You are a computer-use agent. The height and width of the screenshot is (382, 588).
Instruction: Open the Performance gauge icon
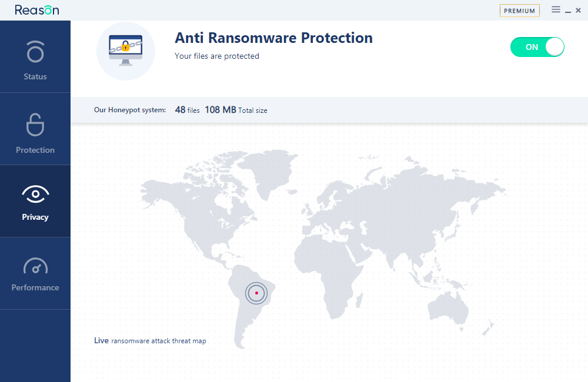point(35,266)
